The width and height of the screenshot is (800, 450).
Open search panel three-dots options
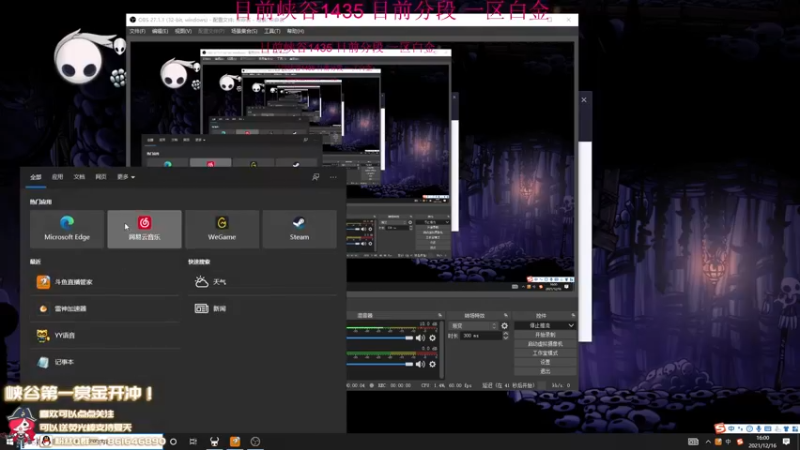333,177
